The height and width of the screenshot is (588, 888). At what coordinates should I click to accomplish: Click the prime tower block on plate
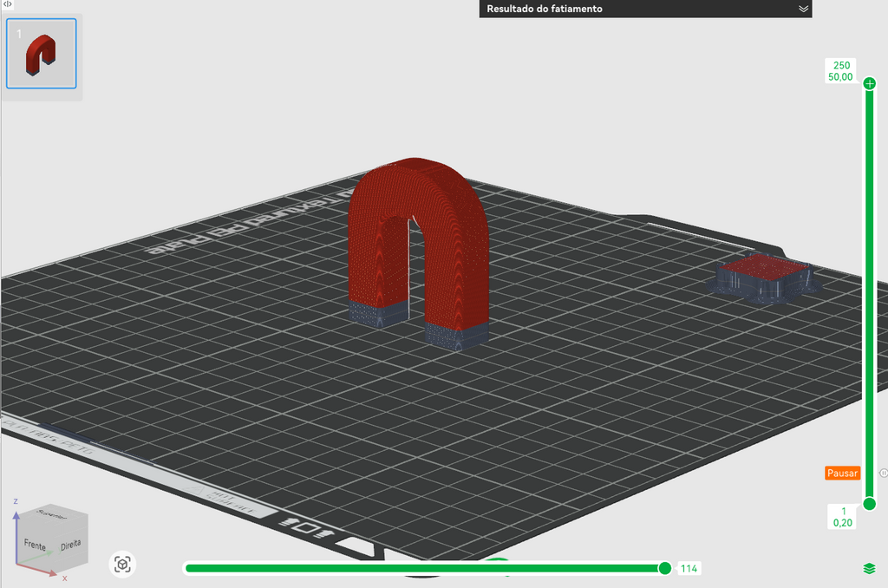[763, 278]
